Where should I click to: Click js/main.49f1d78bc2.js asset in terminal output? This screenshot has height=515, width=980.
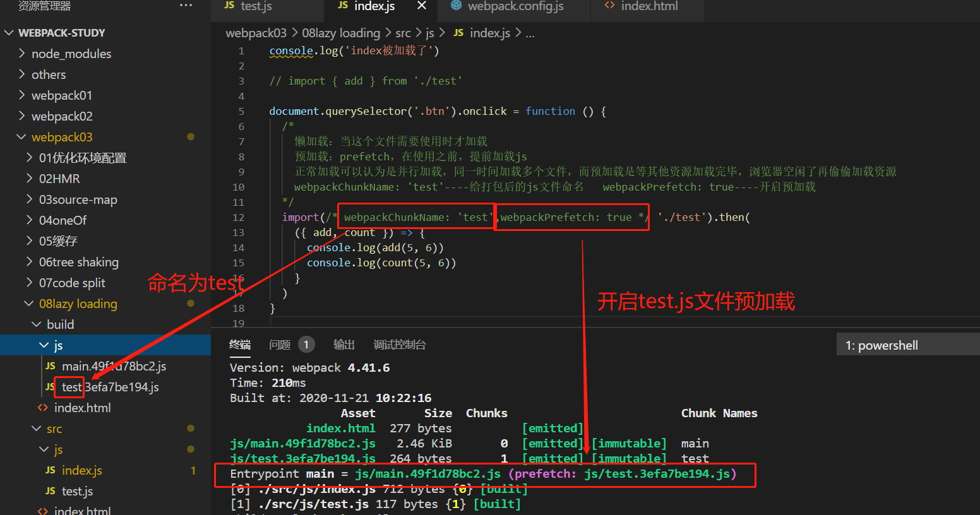pyautogui.click(x=302, y=444)
